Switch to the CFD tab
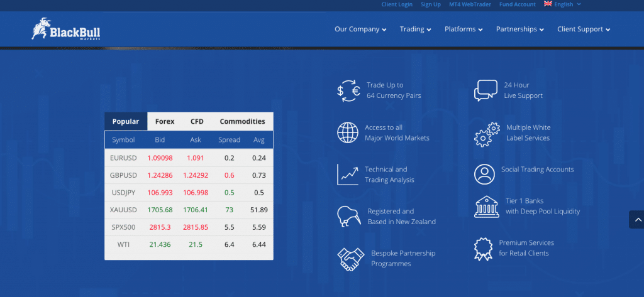 coord(197,121)
